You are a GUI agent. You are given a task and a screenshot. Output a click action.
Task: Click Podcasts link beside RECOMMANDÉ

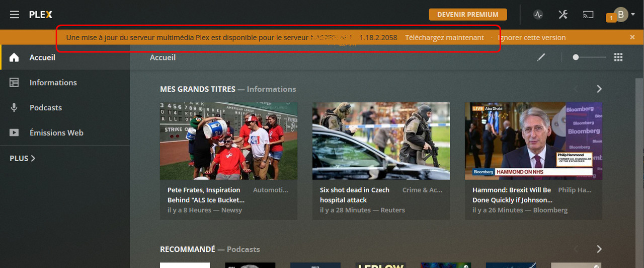click(x=244, y=249)
